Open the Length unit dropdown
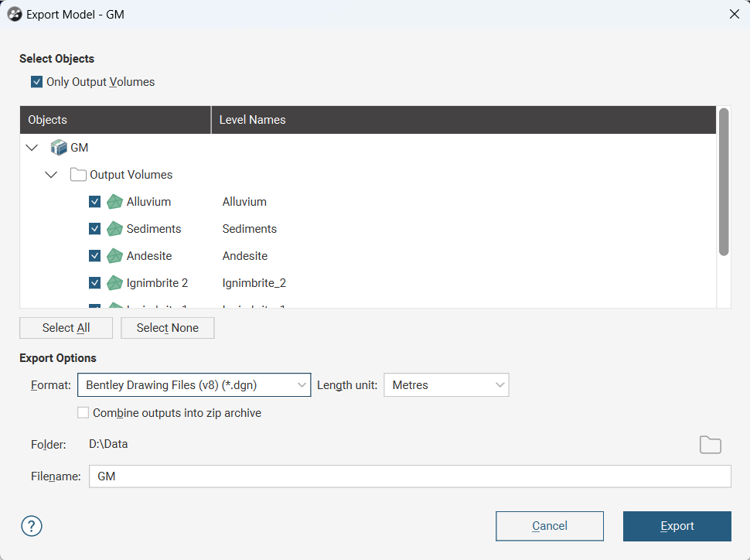 (446, 385)
